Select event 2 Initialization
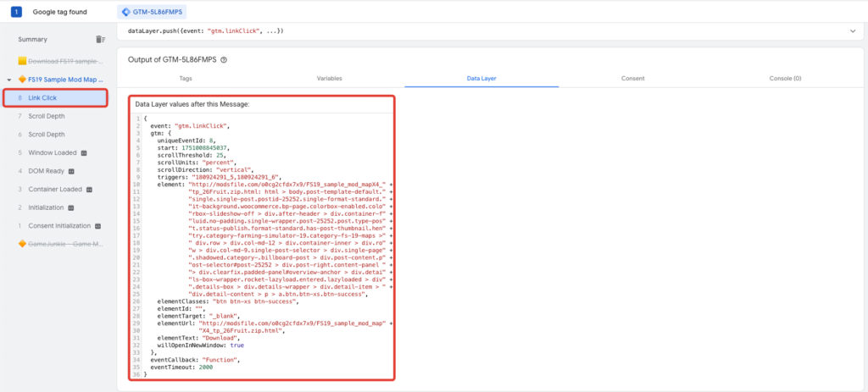The height and width of the screenshot is (392, 868). (46, 207)
